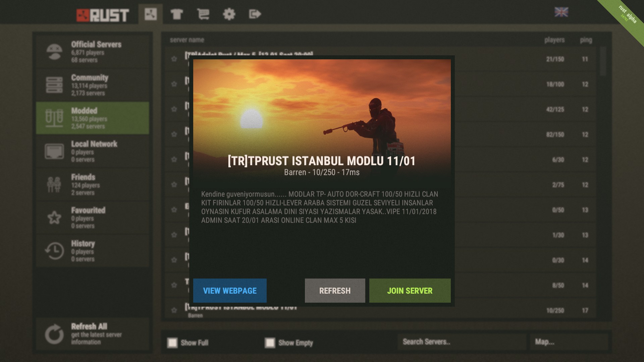Favourite the server with 0/50 players
Image resolution: width=644 pixels, height=362 pixels.
(x=174, y=210)
